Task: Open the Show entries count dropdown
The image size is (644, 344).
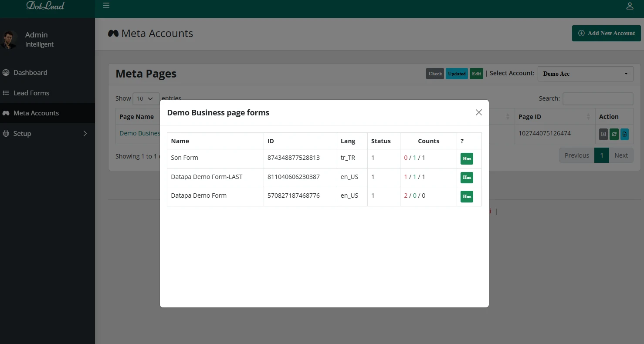Action: pos(146,99)
